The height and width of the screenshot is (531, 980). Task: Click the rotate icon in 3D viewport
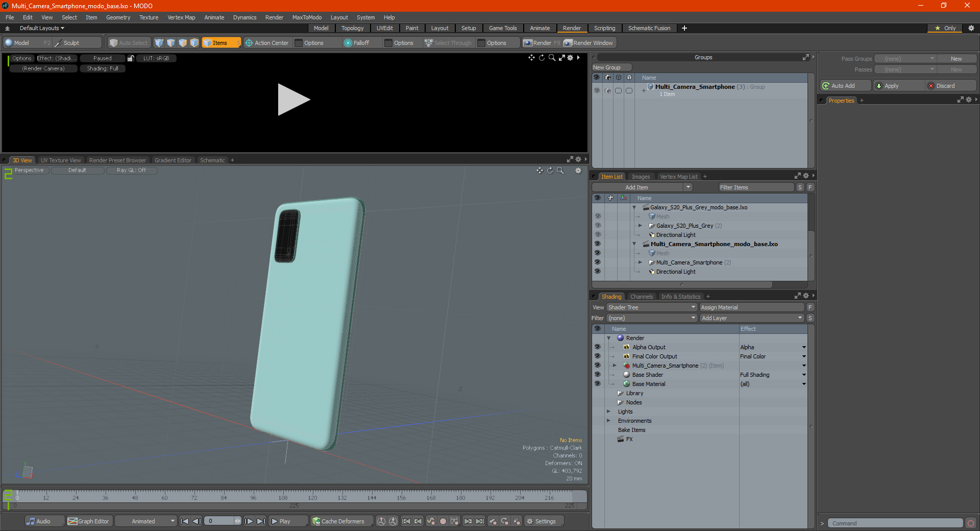(x=550, y=171)
